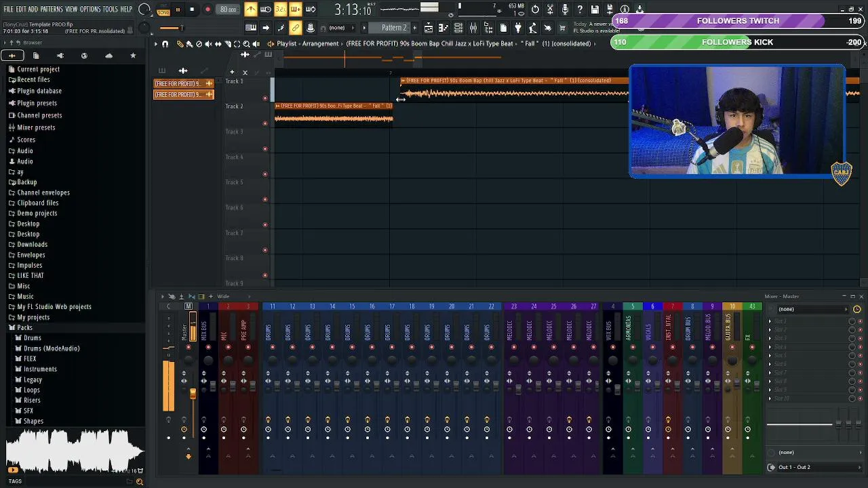Open the browser Favorites star tab

click(x=133, y=56)
